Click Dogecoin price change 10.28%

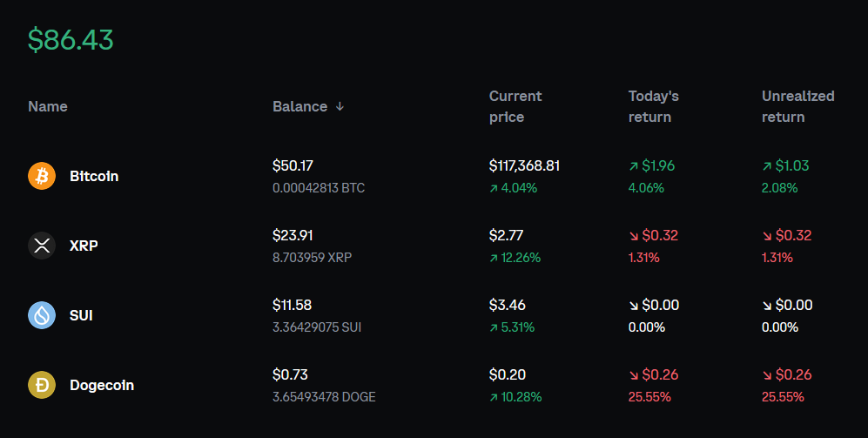pos(515,398)
